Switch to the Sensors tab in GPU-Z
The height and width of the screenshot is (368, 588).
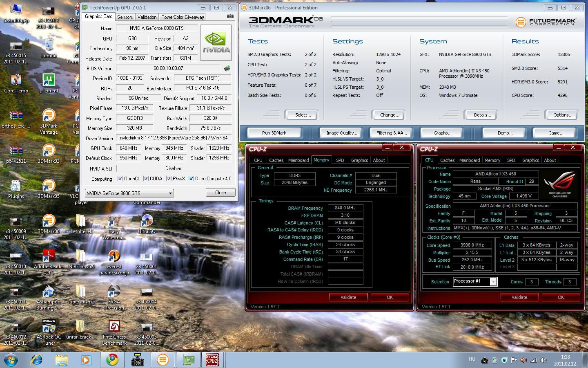tap(125, 17)
